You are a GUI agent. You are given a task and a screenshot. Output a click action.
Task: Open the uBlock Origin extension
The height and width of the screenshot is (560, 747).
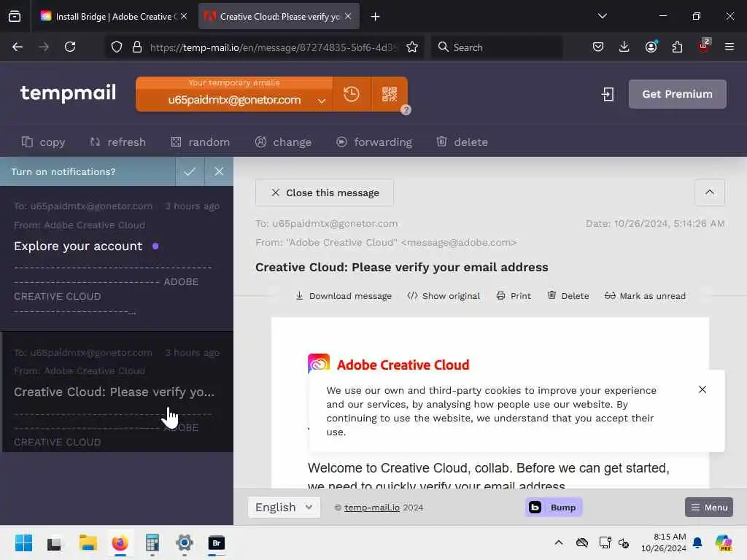coord(704,46)
